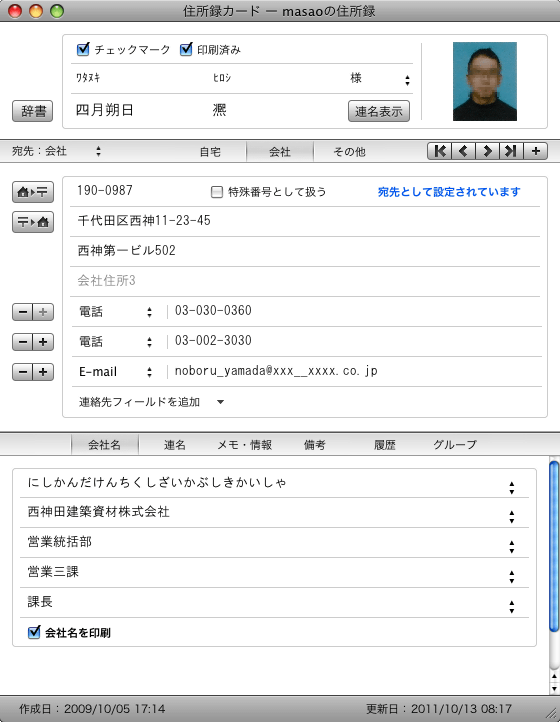
Task: Convert address to postal code
Action: click(x=33, y=192)
